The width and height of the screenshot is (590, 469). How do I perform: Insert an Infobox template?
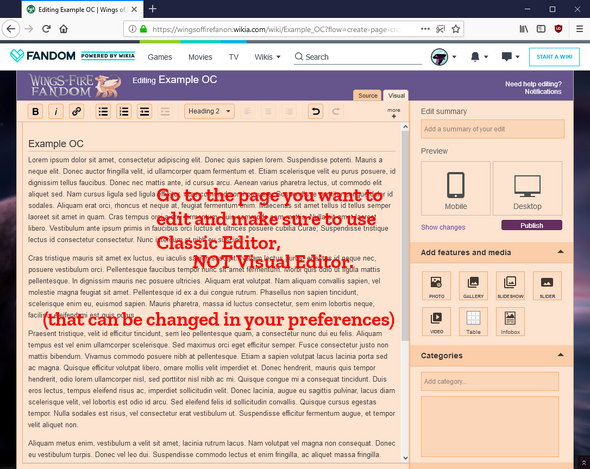pyautogui.click(x=510, y=321)
